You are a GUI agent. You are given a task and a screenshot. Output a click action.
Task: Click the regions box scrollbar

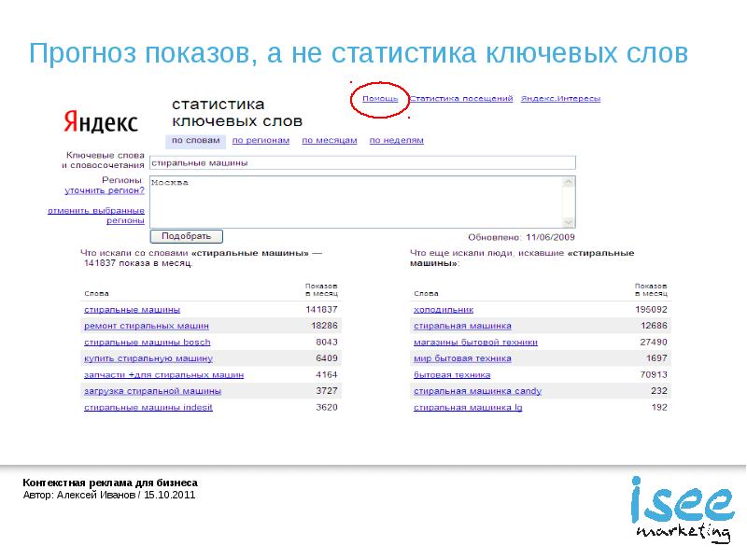(x=570, y=201)
